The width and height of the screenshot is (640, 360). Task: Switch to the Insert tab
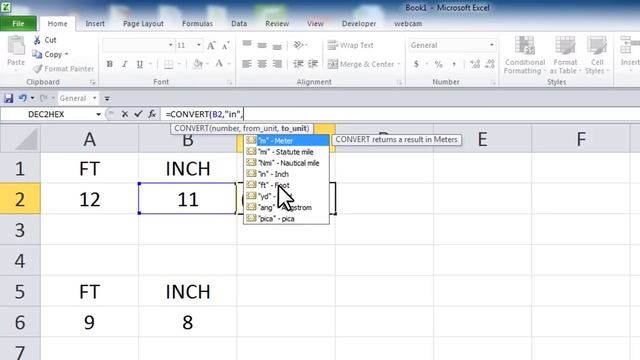(95, 24)
